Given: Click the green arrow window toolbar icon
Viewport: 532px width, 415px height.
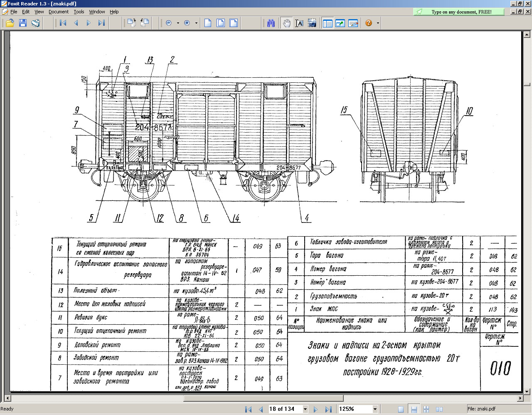Looking at the screenshot, I should tap(340, 23).
